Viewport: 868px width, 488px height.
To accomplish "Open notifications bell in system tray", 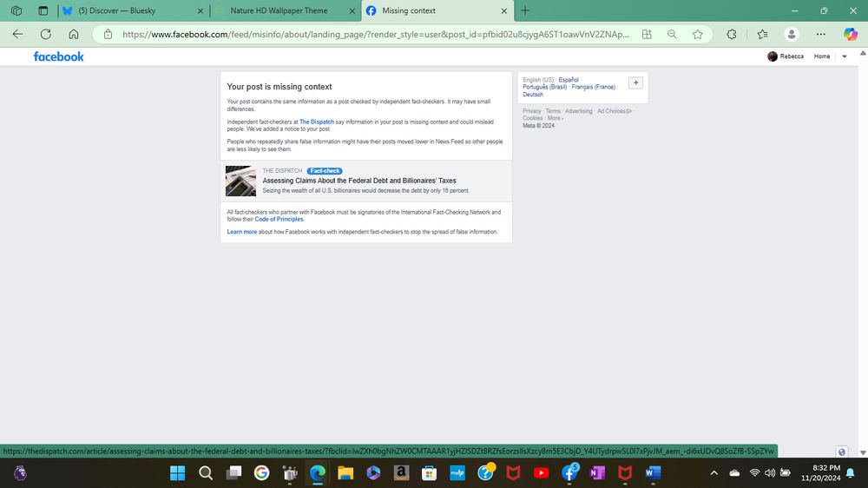I will (851, 473).
